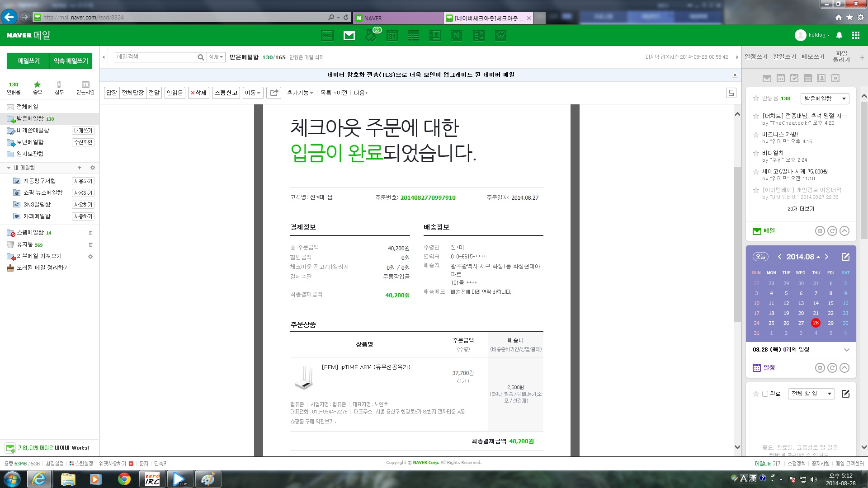Click the notification bell icon
The height and width of the screenshot is (488, 868).
point(839,35)
